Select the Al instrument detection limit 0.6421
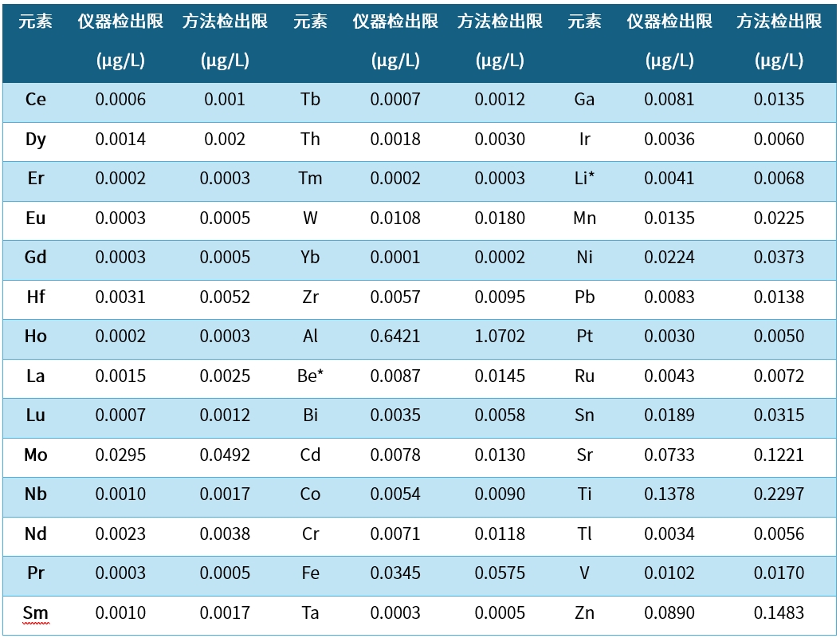The height and width of the screenshot is (638, 840). click(x=395, y=337)
